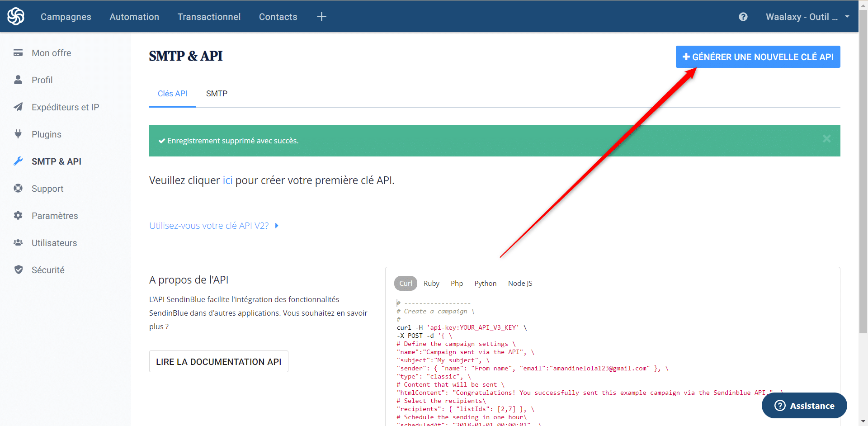Open the plus menu in top navigation
This screenshot has height=426, width=868.
pos(321,17)
